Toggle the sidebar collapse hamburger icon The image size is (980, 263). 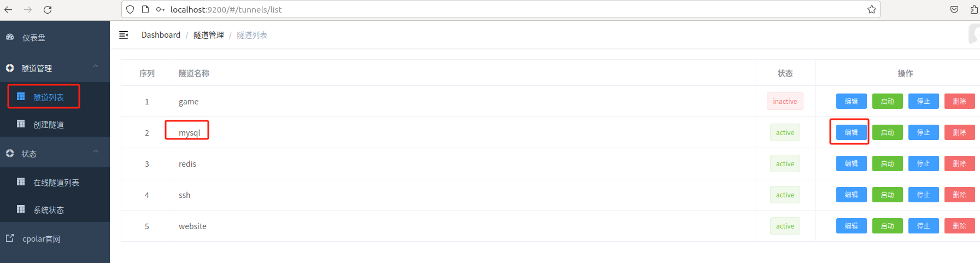pos(124,35)
